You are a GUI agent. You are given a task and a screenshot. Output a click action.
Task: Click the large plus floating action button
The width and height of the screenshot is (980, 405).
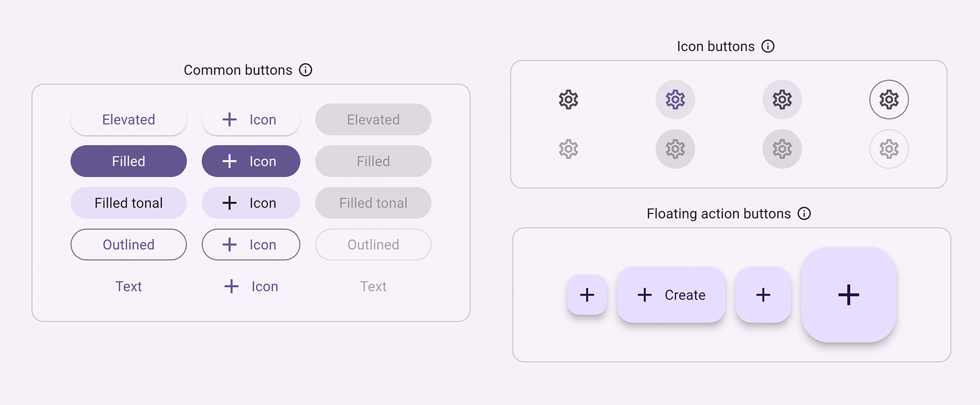[x=848, y=295]
